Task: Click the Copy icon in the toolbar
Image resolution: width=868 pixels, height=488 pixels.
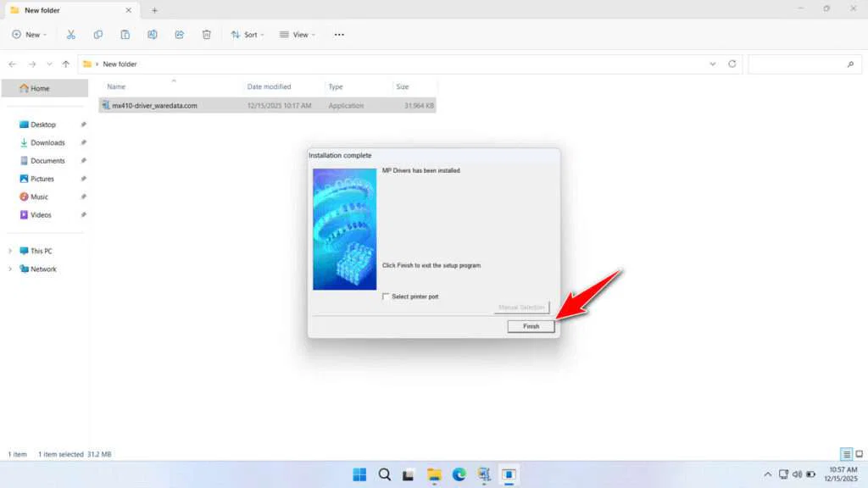Action: point(98,34)
